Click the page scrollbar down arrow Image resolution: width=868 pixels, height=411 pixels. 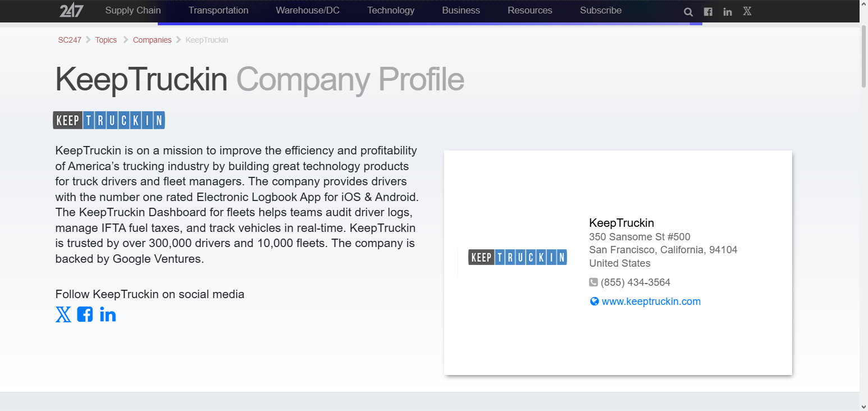pos(864,406)
